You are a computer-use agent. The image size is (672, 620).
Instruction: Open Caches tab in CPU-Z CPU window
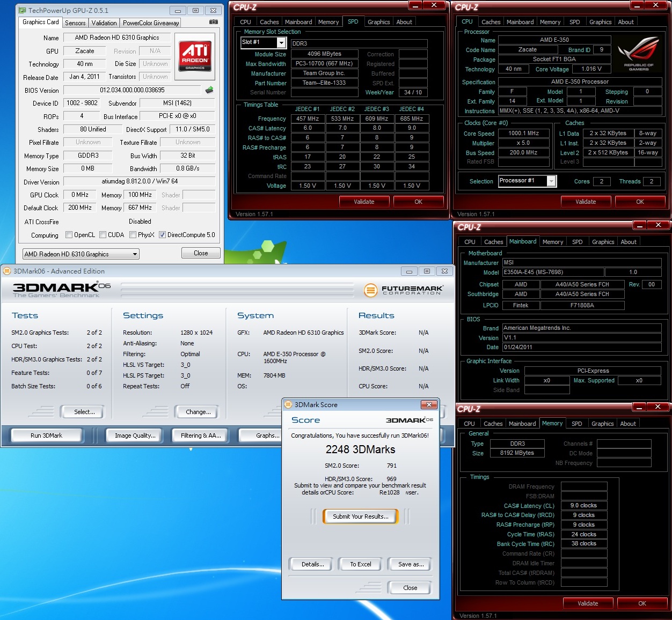pos(491,22)
